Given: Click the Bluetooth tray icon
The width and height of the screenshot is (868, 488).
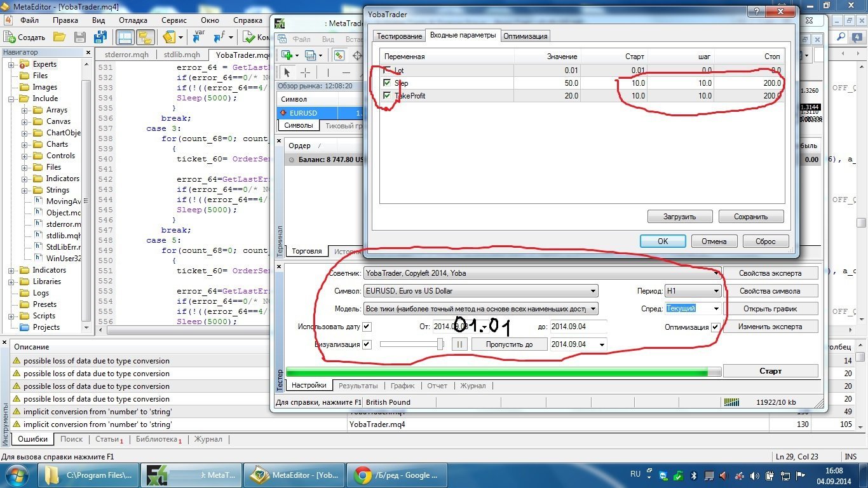Looking at the screenshot, I should pos(694,475).
